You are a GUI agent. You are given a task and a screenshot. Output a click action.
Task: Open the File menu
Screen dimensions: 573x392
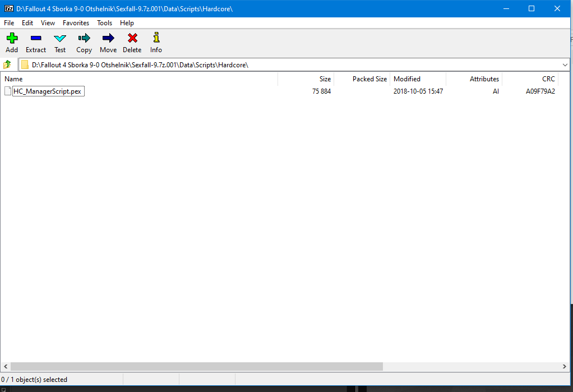pos(9,23)
